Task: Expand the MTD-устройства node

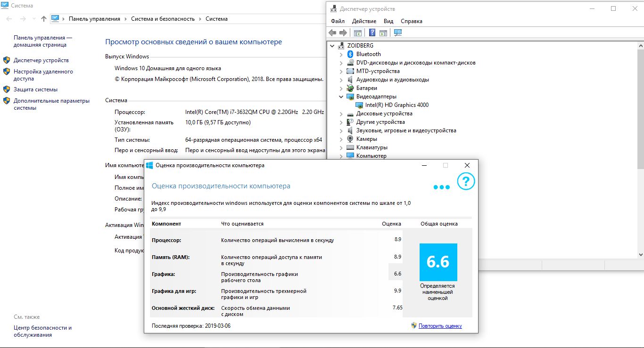Action: click(x=341, y=71)
